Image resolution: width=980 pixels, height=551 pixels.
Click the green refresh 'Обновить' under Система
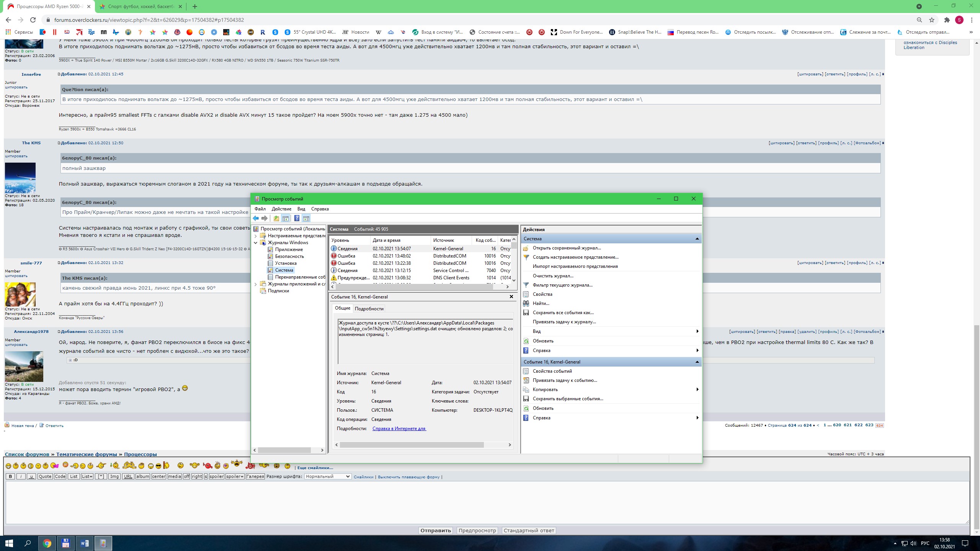click(526, 341)
